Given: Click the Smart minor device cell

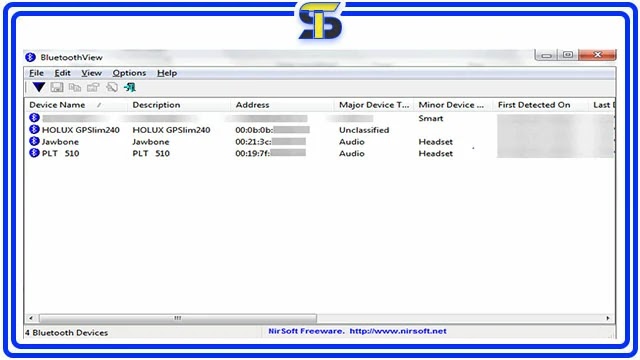Looking at the screenshot, I should (x=431, y=118).
